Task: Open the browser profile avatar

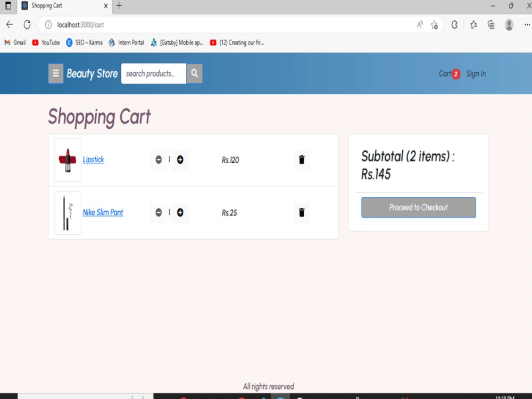Action: click(x=509, y=25)
